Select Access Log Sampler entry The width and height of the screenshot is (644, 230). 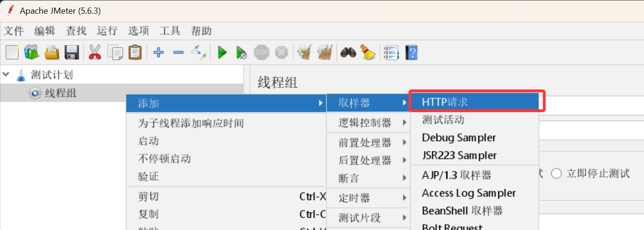coord(475,193)
